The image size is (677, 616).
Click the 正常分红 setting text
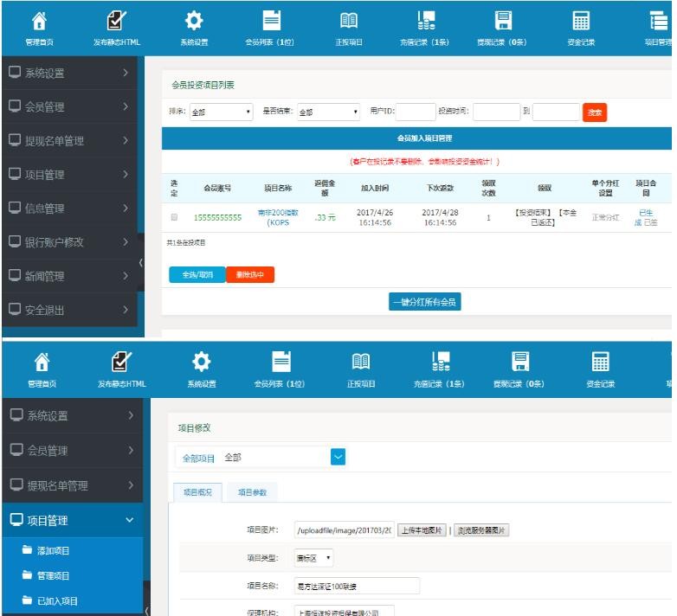coord(605,217)
